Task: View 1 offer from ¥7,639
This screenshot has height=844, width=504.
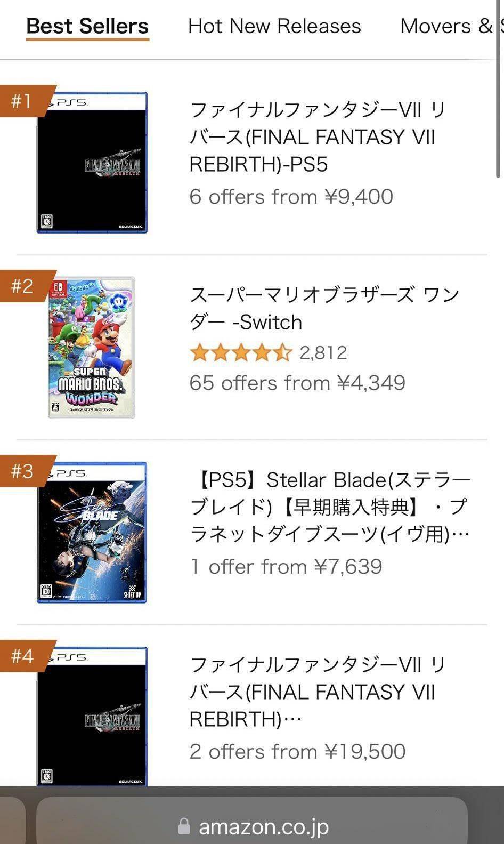Action: pyautogui.click(x=286, y=567)
